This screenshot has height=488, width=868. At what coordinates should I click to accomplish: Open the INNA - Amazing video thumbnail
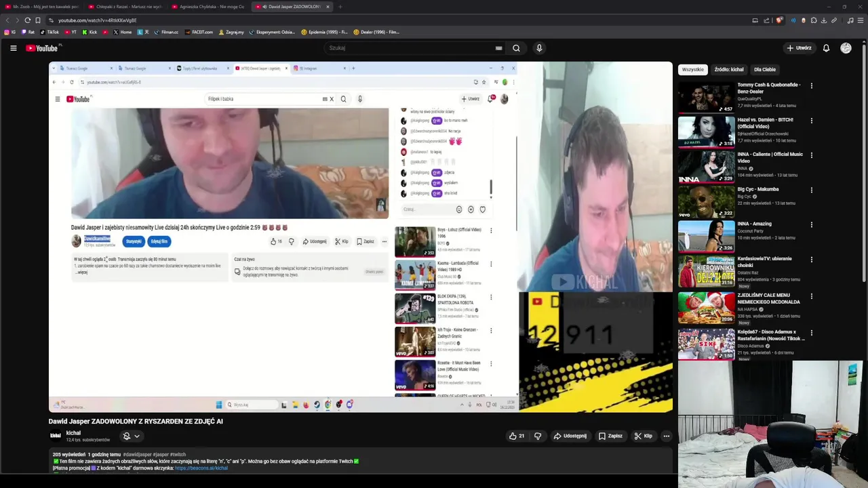[706, 236]
